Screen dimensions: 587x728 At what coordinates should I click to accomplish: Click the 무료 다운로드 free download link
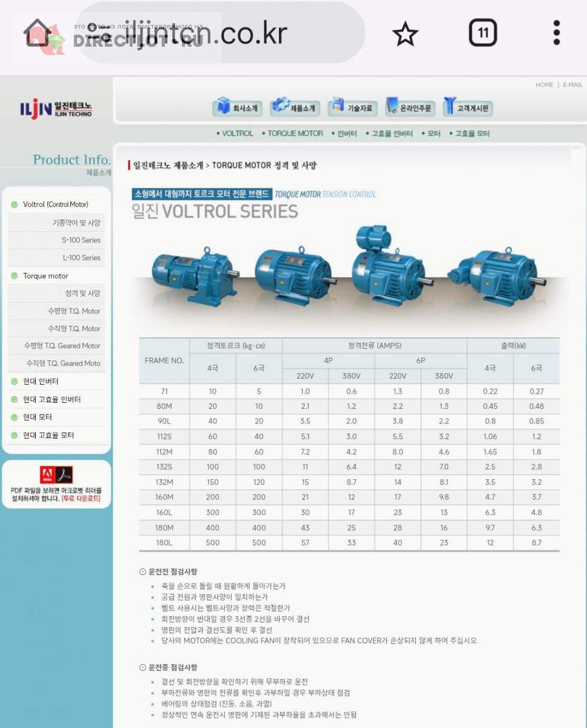81,499
